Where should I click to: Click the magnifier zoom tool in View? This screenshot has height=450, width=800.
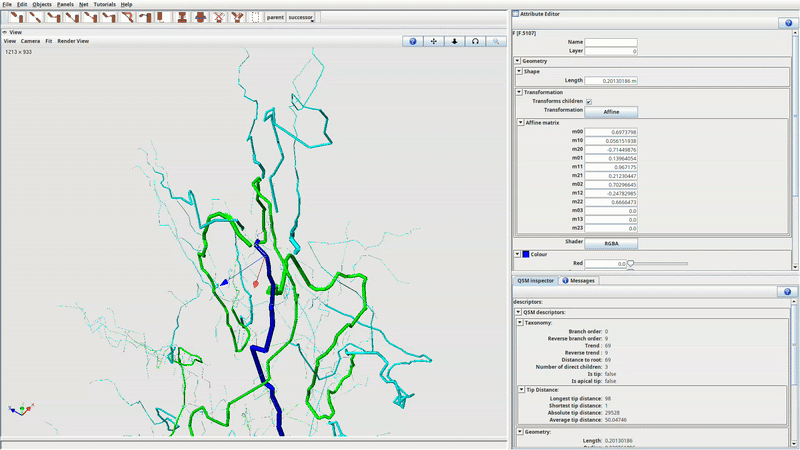click(494, 41)
